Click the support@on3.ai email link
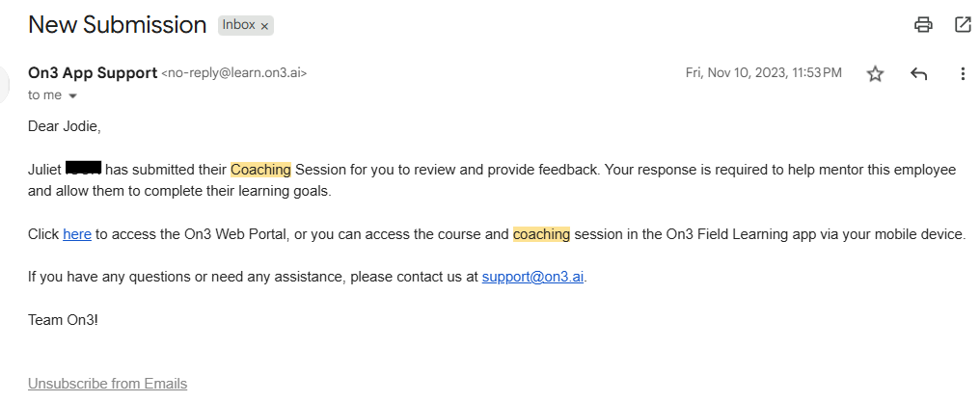This screenshot has width=980, height=402. [x=532, y=278]
